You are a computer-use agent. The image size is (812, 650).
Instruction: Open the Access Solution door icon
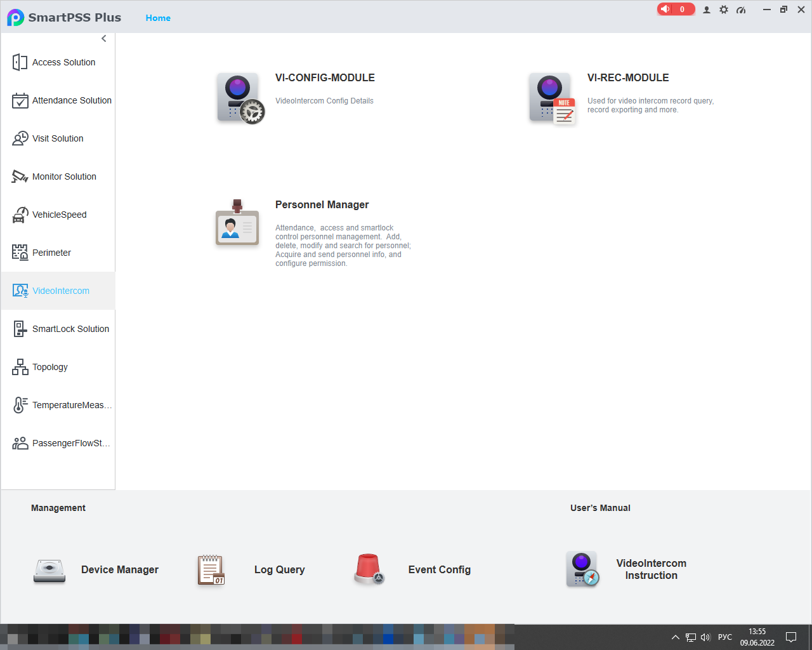pos(20,62)
